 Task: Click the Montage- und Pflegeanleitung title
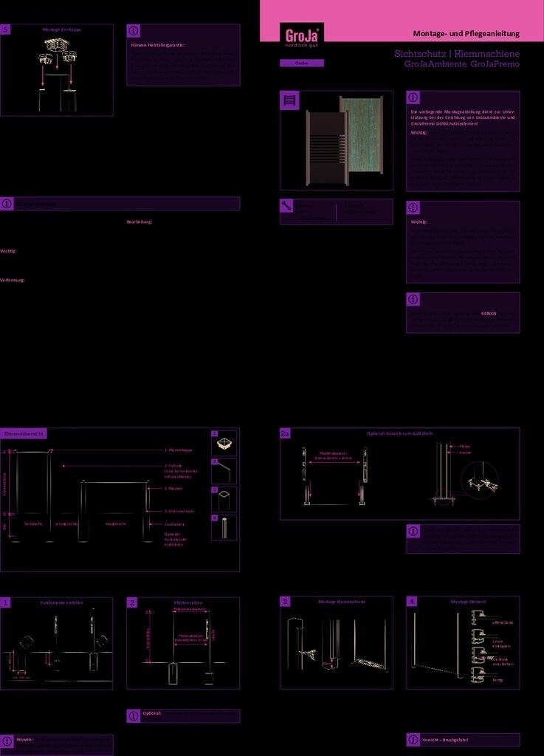coord(466,33)
